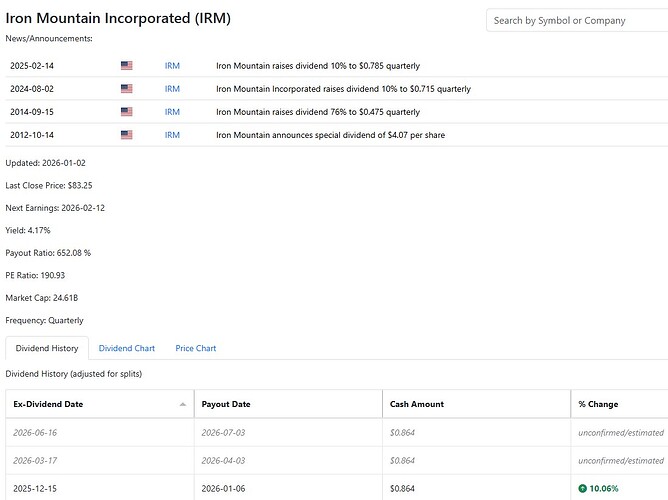Sort the table by Cash Amount column
Screen dimensions: 668x500
pyautogui.click(x=417, y=404)
